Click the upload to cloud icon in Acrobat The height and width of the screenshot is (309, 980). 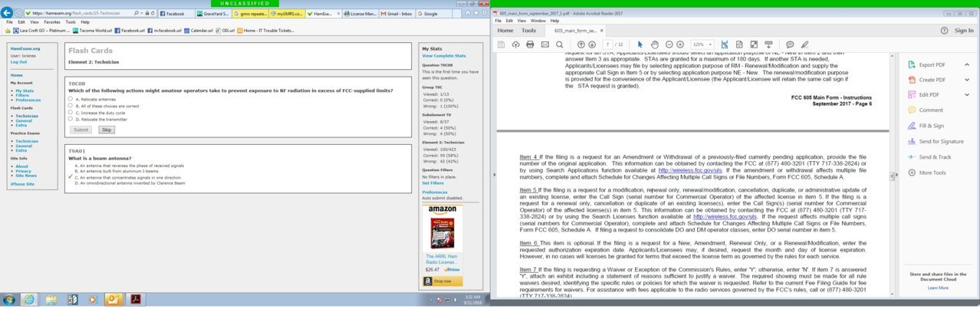[x=515, y=44]
